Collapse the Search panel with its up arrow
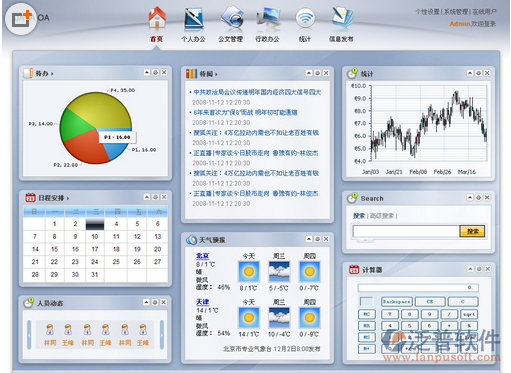 pyautogui.click(x=470, y=198)
